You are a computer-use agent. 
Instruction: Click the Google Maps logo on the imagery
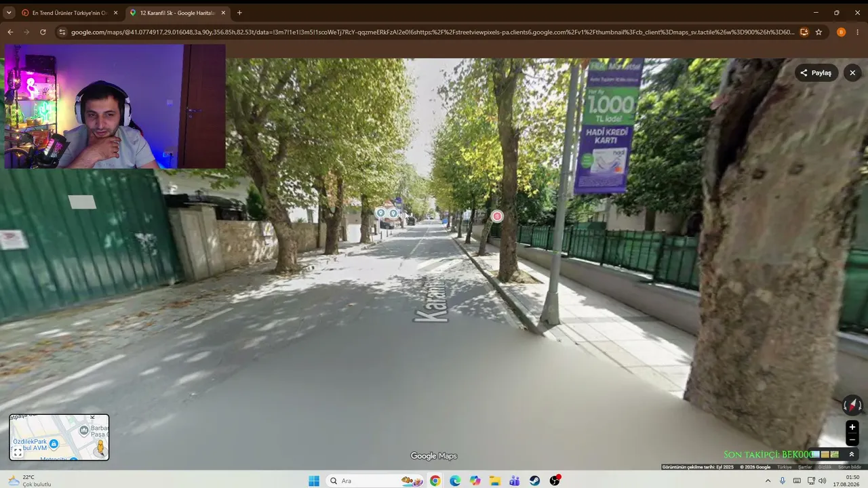(434, 456)
